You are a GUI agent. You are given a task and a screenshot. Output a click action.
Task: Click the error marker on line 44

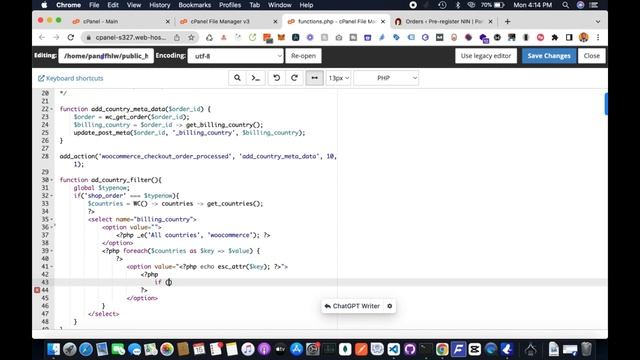point(37,290)
